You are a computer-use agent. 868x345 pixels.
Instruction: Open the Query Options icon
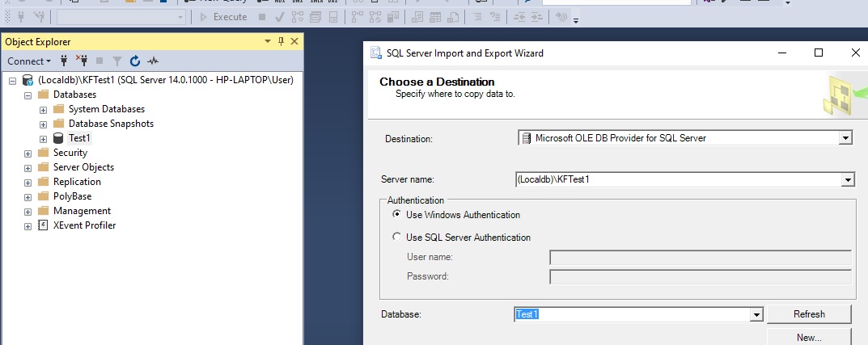[315, 17]
